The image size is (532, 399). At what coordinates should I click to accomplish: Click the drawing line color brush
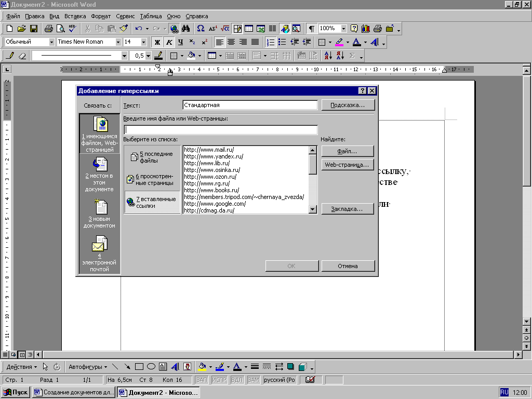(220, 367)
